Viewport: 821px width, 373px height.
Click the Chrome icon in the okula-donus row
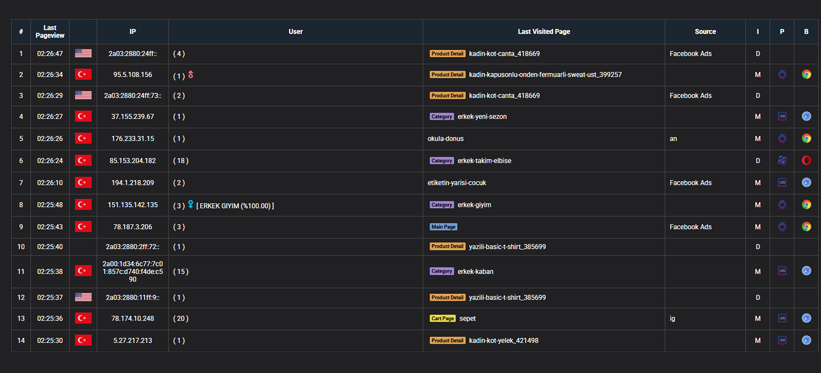pyautogui.click(x=806, y=139)
